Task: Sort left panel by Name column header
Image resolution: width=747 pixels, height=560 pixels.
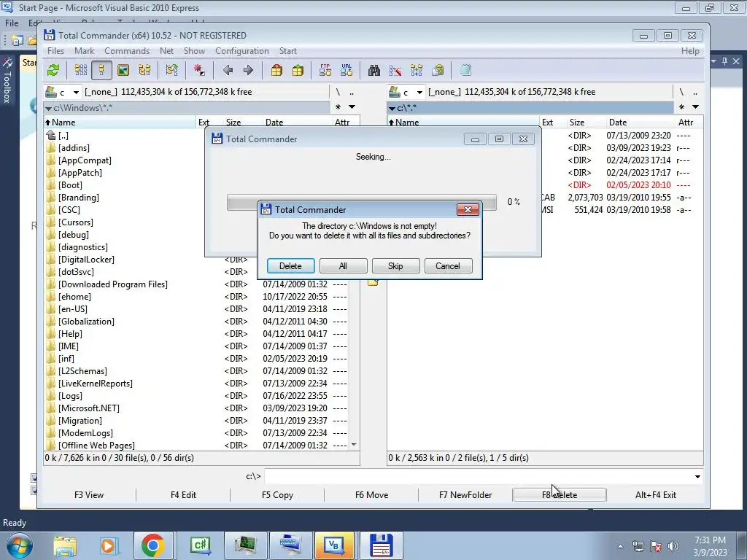Action: pos(120,122)
